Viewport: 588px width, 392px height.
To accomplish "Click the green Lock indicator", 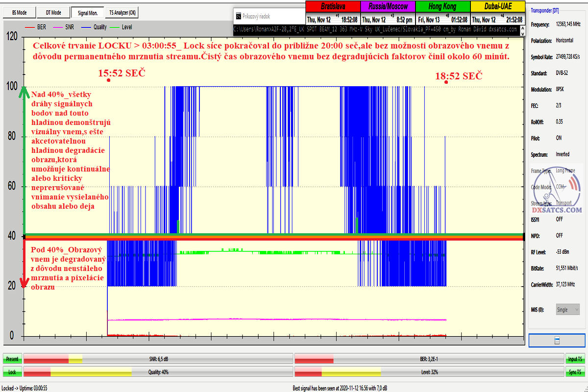I will tap(12, 372).
